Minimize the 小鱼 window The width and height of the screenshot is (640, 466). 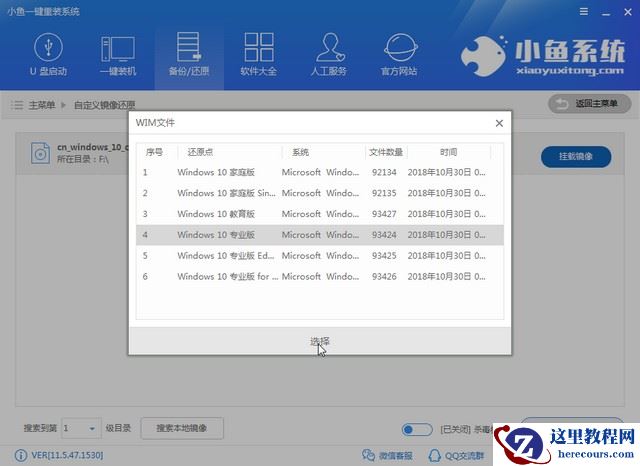606,12
